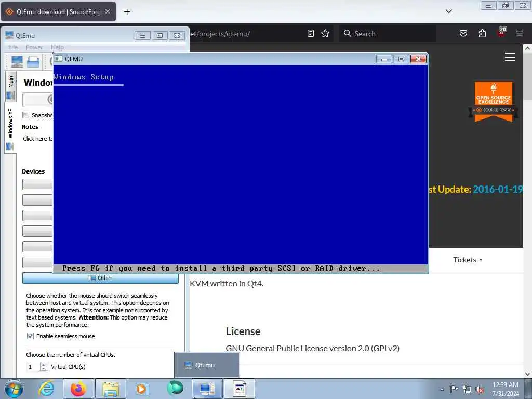Open the Windows Start button

coord(14,389)
